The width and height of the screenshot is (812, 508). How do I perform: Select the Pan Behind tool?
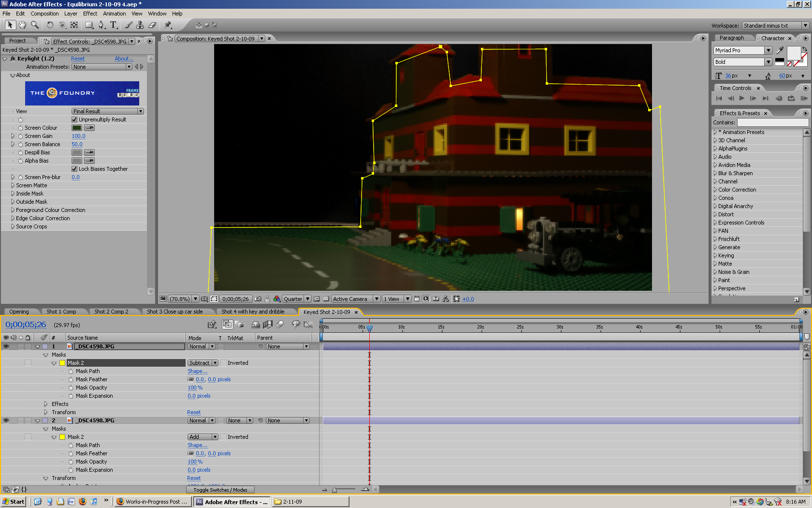74,25
